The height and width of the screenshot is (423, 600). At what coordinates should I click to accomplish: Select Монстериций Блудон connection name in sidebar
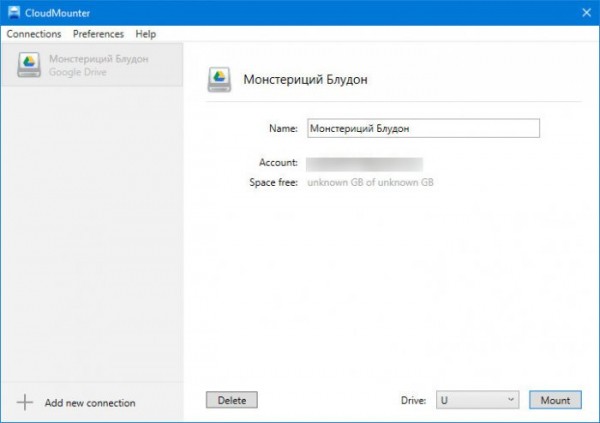click(x=99, y=59)
